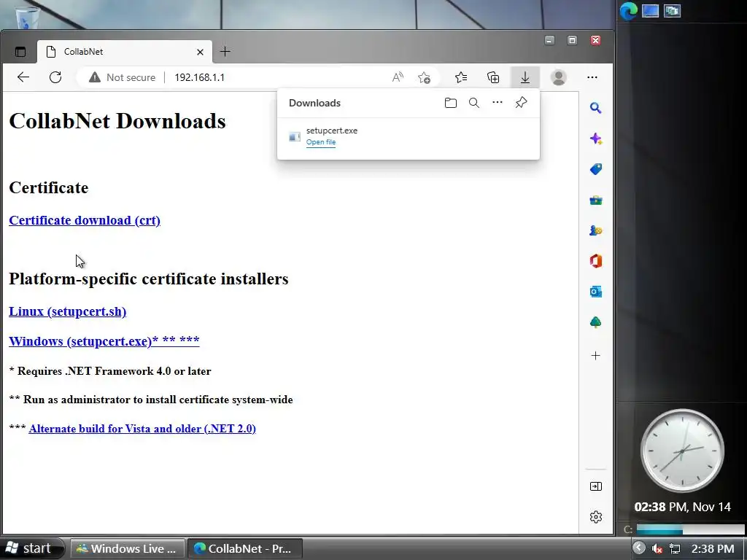This screenshot has height=560, width=747.
Task: Click the analog clock gadget
Action: click(x=682, y=451)
